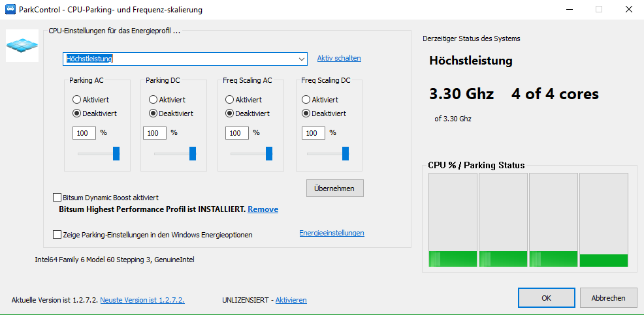The width and height of the screenshot is (644, 315).
Task: Click the Parking AC percent input field
Action: 84,133
